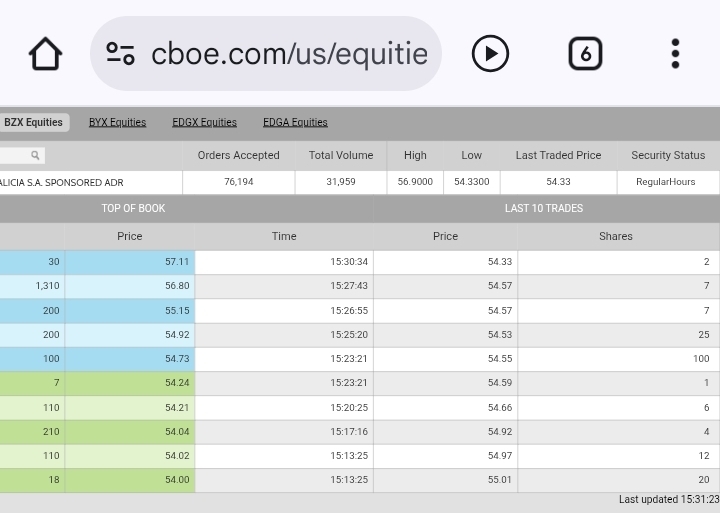
Task: Click the LAST 10 TRADES section header
Action: pos(543,208)
